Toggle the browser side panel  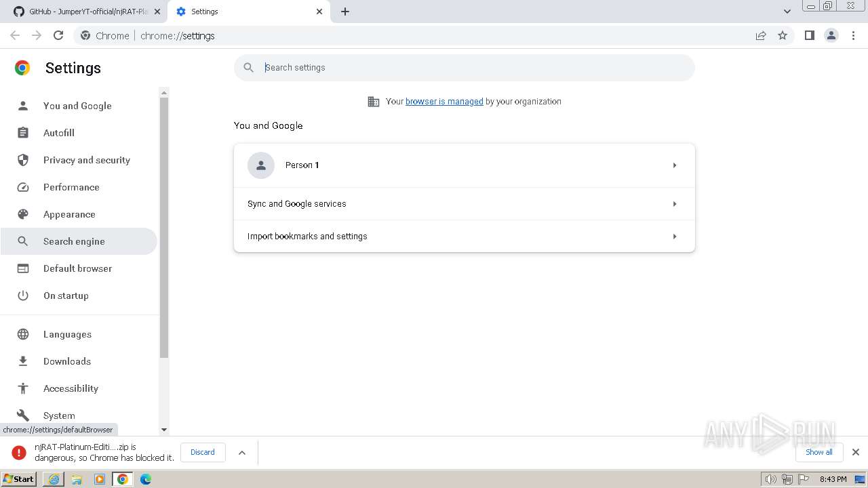click(x=809, y=35)
